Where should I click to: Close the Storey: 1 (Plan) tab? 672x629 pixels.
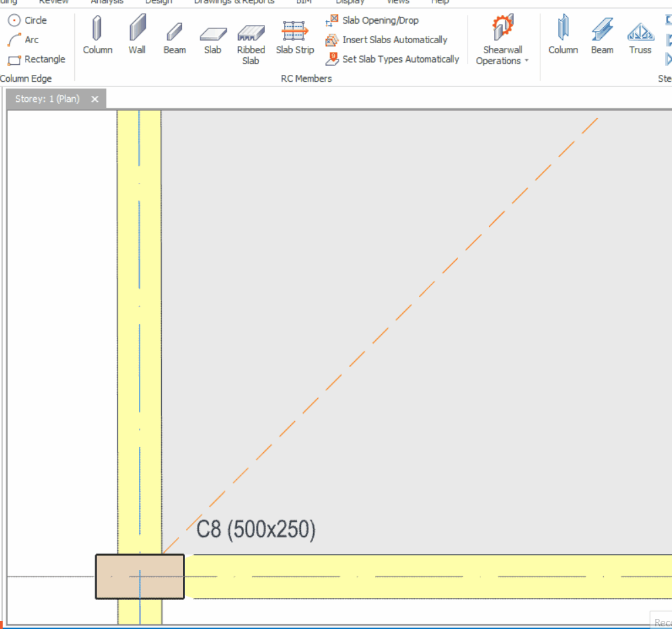click(x=95, y=99)
